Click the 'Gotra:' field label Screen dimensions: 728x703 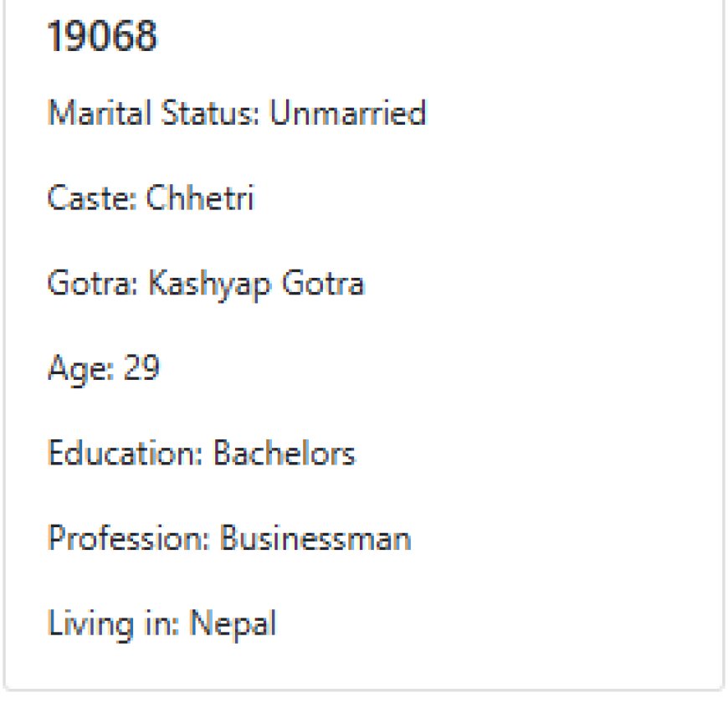point(93,284)
